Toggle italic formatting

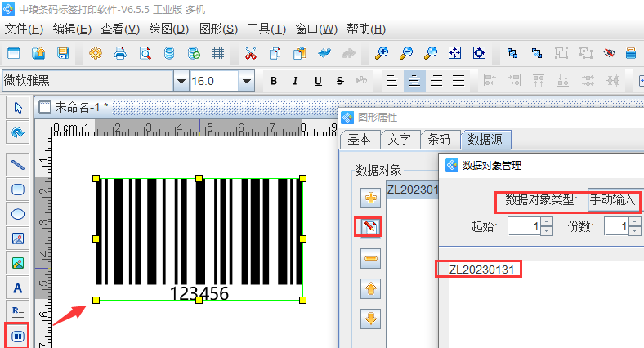(x=295, y=81)
